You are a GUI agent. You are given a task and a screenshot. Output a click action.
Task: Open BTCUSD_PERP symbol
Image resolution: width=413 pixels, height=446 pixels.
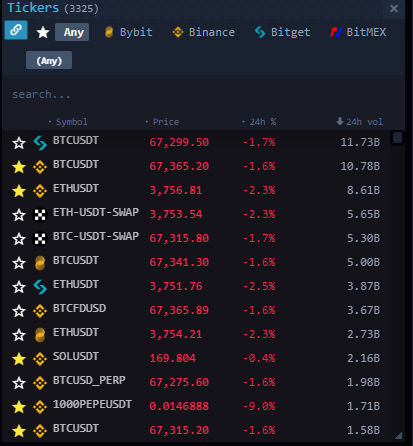[89, 380]
